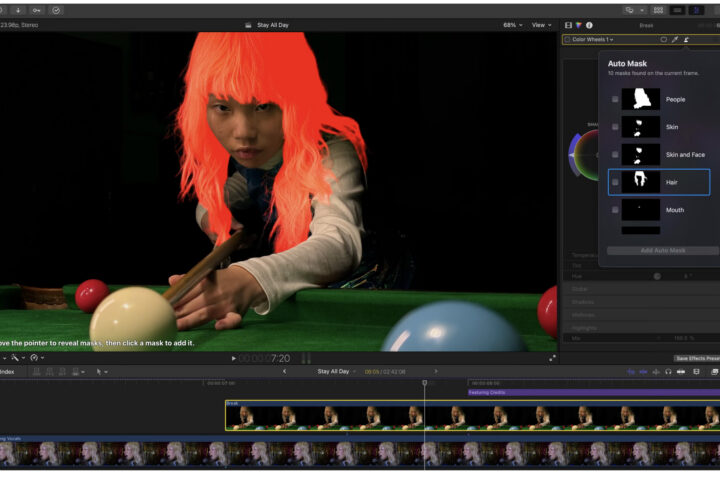Open the 68% zoom dropdown

(512, 25)
